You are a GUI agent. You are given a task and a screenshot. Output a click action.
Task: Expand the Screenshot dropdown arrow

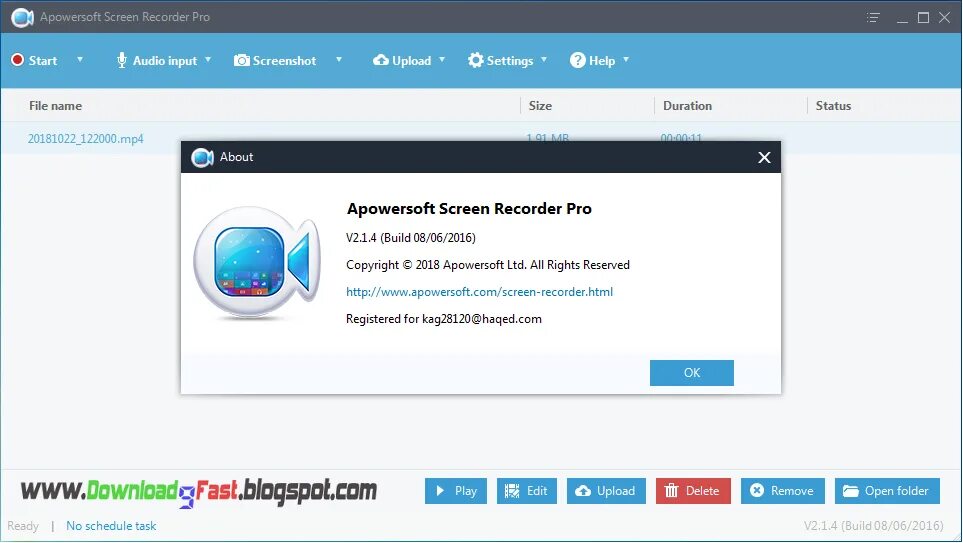coord(338,60)
